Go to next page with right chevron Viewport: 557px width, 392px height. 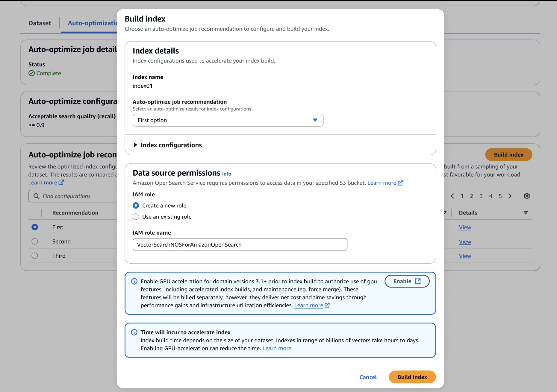click(x=510, y=196)
